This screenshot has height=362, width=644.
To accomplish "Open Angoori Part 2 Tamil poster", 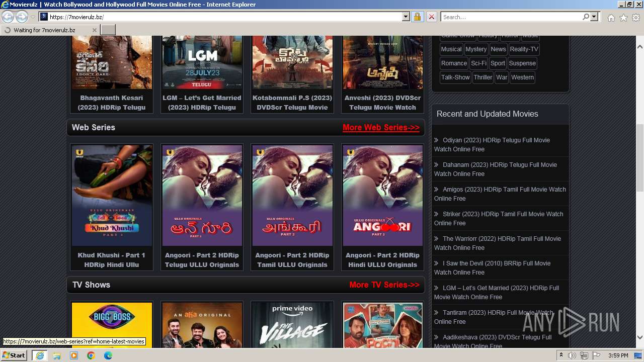I will 292,196.
